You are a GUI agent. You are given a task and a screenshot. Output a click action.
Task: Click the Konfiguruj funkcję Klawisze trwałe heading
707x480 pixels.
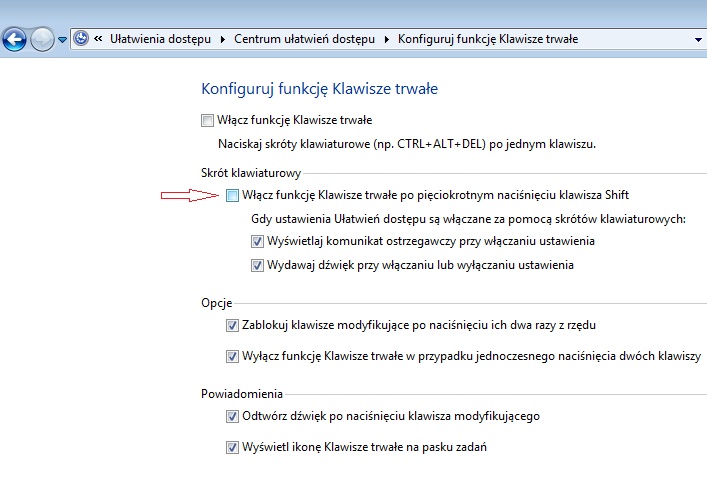coord(319,89)
